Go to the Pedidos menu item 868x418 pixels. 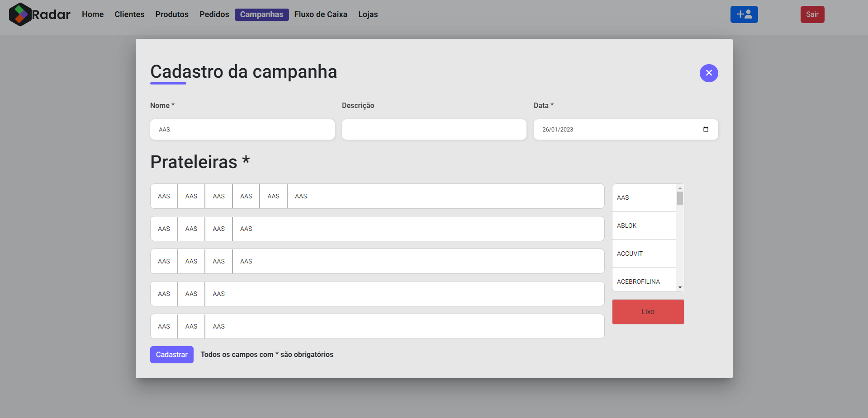(x=214, y=14)
